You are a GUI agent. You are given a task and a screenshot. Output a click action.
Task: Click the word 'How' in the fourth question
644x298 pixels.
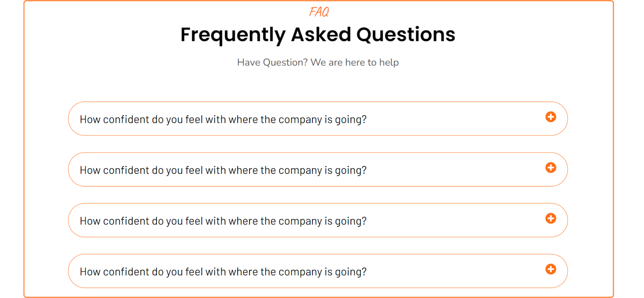90,272
